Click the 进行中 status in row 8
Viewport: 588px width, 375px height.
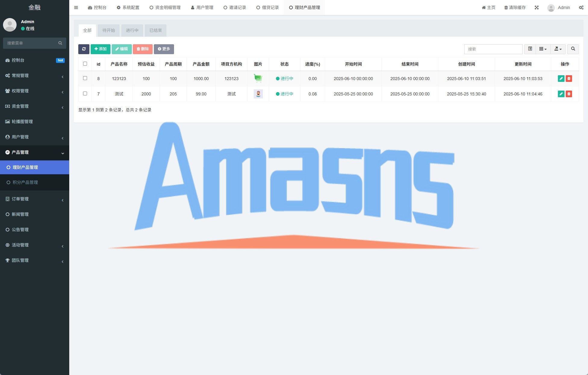(285, 79)
